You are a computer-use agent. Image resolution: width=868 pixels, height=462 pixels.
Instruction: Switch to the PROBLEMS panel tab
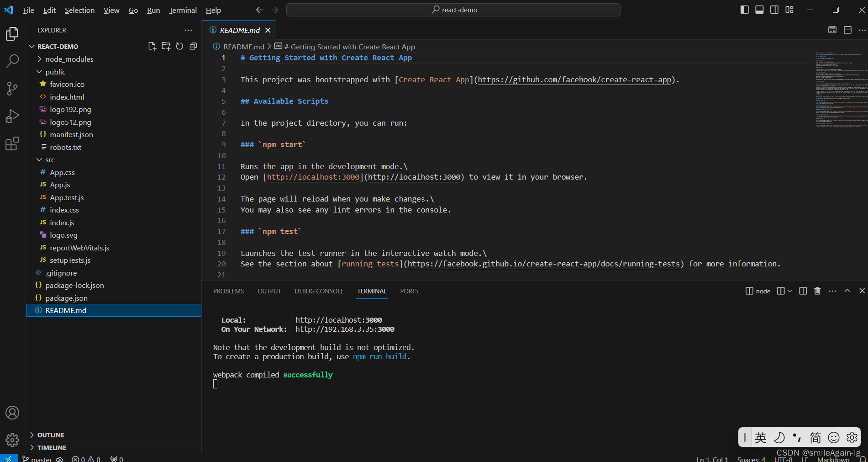(228, 291)
